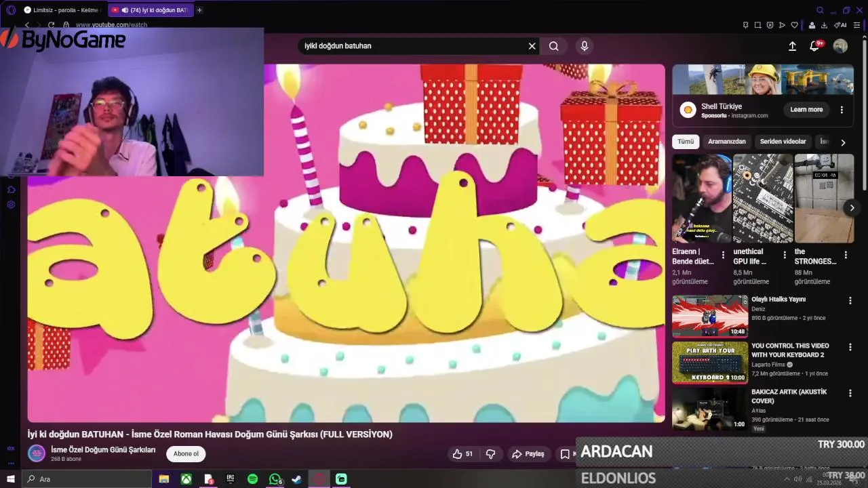Open the Elraenn Bende düet short thumbnail
This screenshot has width=868, height=488.
coord(702,199)
